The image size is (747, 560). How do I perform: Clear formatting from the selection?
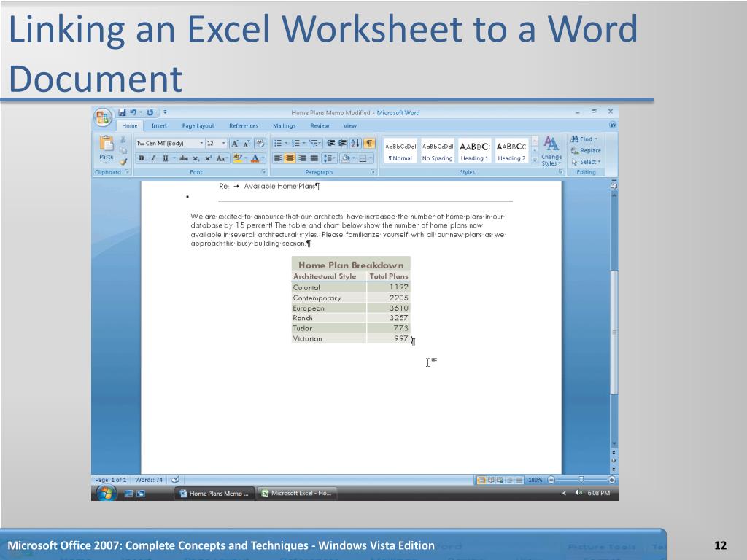260,144
